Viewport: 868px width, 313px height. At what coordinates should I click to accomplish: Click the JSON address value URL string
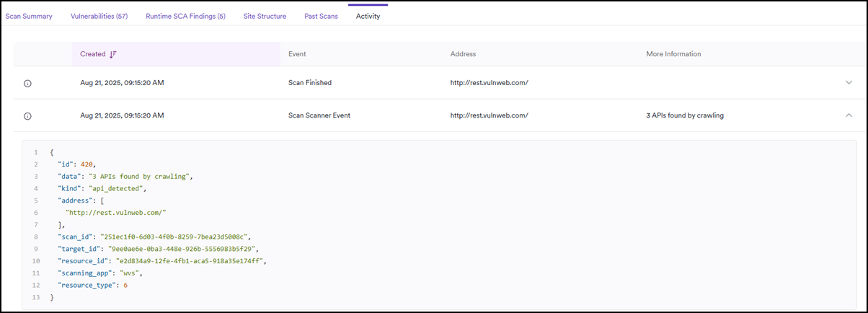tap(116, 213)
